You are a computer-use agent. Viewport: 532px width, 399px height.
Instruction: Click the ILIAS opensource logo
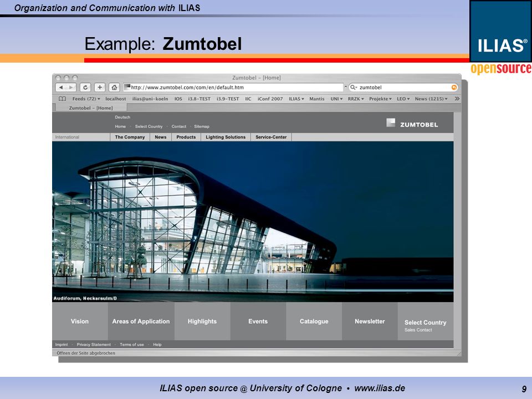[501, 38]
